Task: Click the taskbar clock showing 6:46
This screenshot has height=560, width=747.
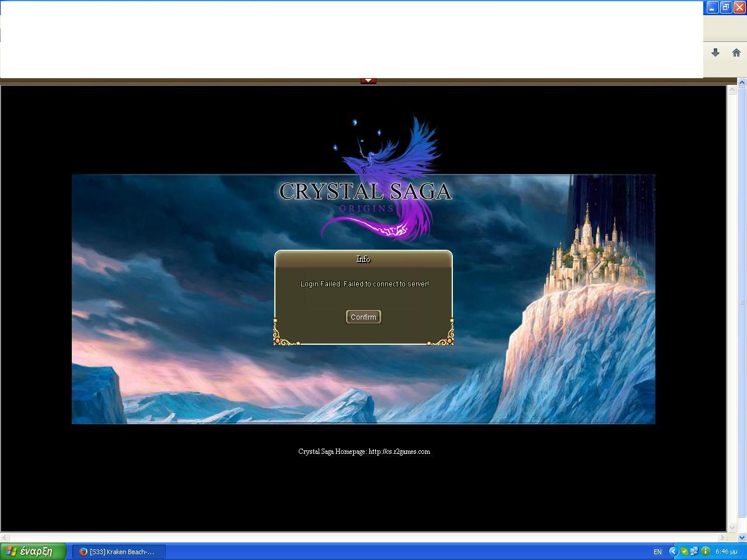Action: point(726,551)
